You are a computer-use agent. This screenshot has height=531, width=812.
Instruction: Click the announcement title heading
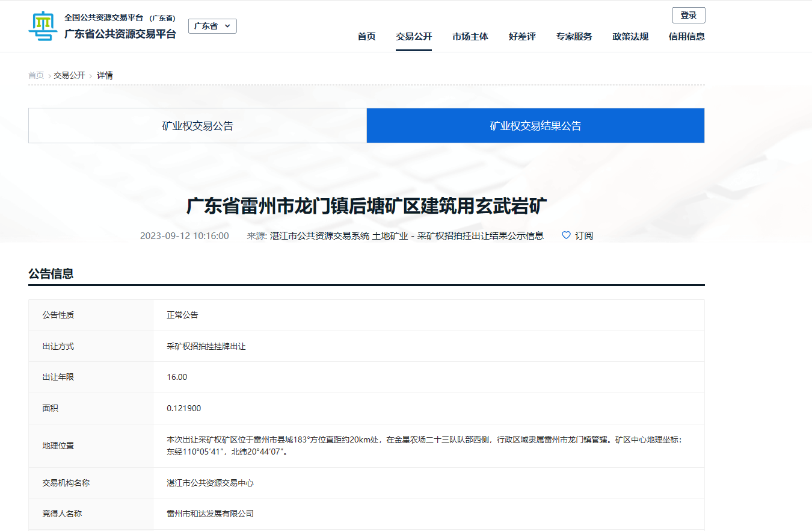point(366,206)
